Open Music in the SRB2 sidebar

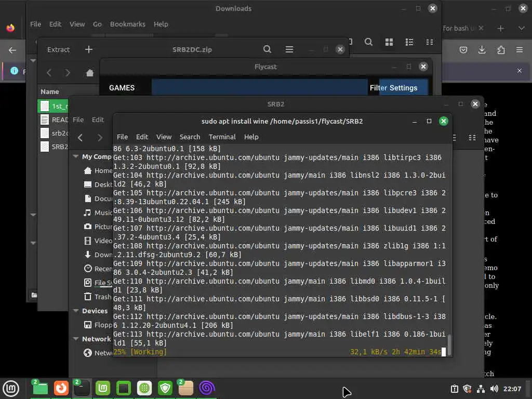click(x=98, y=212)
